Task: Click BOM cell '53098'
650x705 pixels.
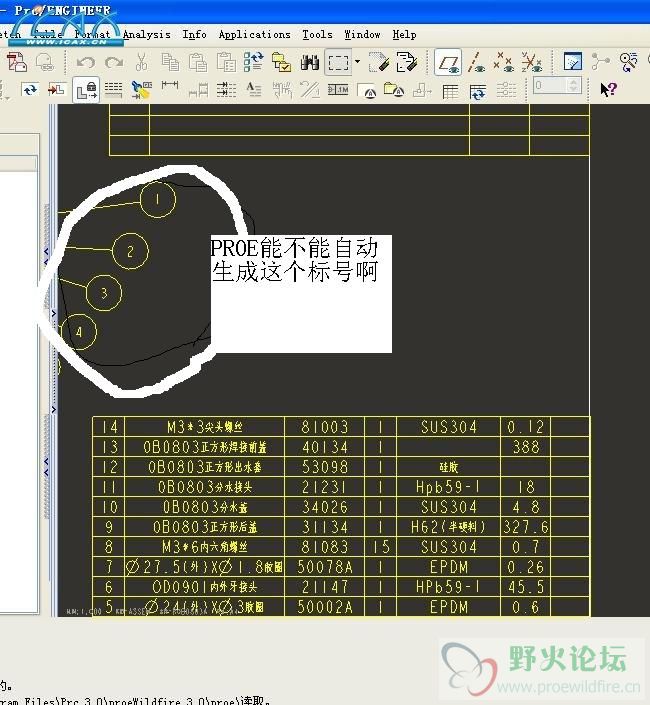Action: [x=325, y=467]
